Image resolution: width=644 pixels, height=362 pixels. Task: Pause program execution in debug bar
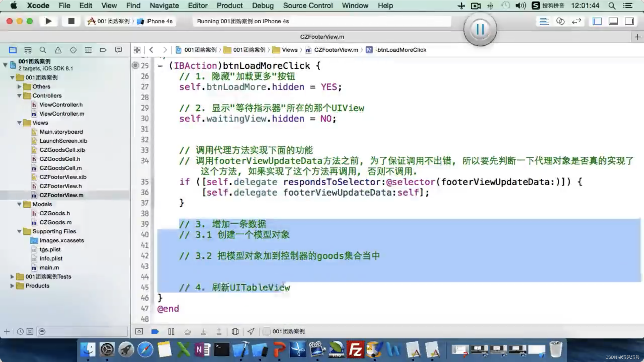(171, 331)
